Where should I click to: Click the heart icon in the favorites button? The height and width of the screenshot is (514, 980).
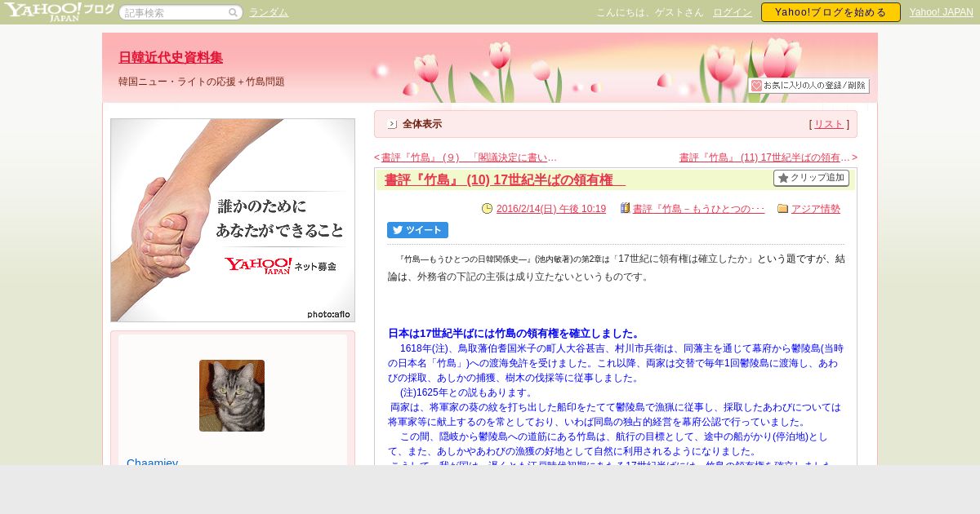[x=756, y=86]
